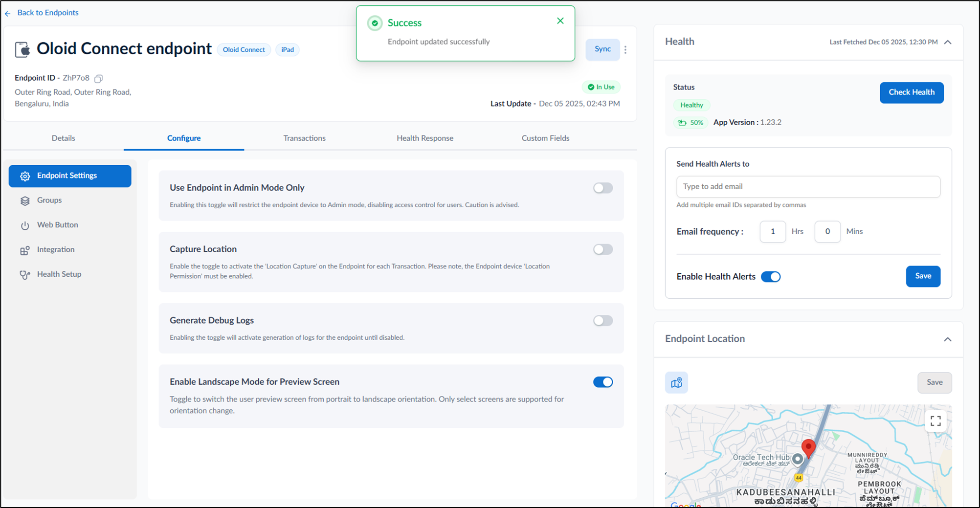Copy the Endpoint ID with copy icon
Screen dimensions: 980x508
coord(98,78)
